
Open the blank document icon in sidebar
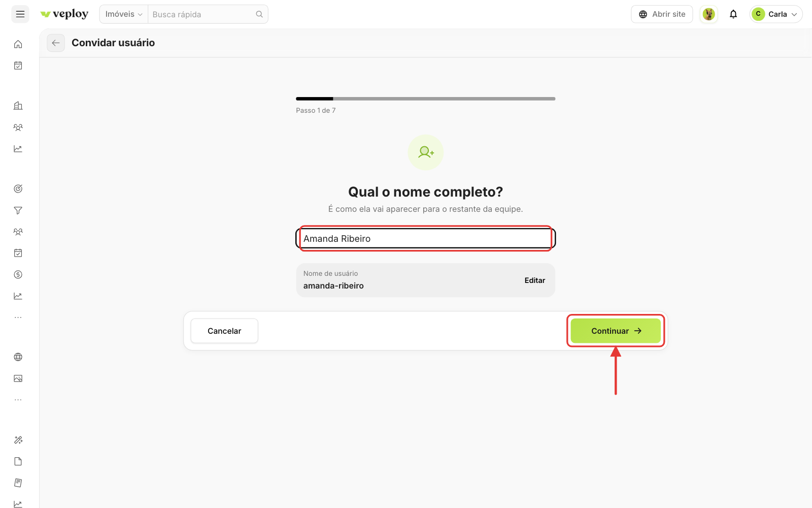click(x=18, y=461)
